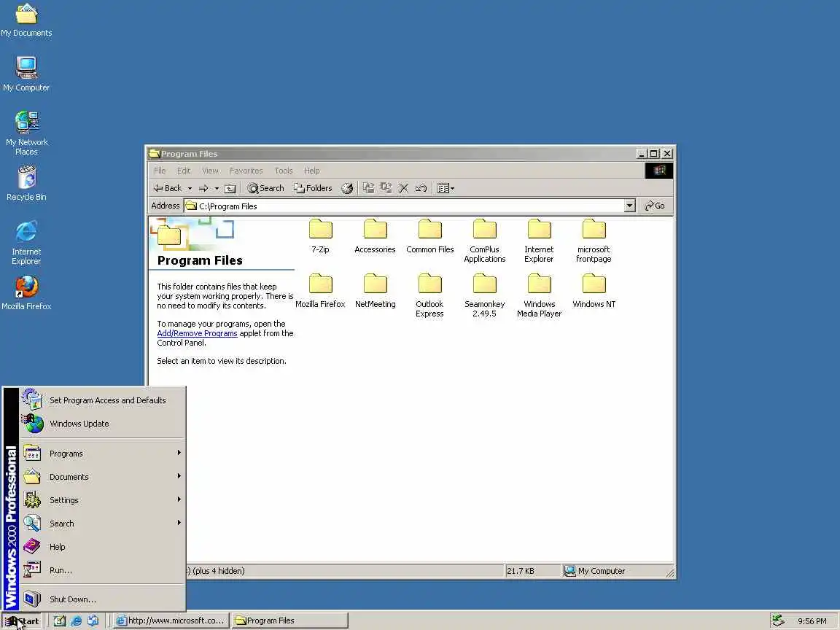
Task: Click the Forward arrow in toolbar
Action: (203, 189)
